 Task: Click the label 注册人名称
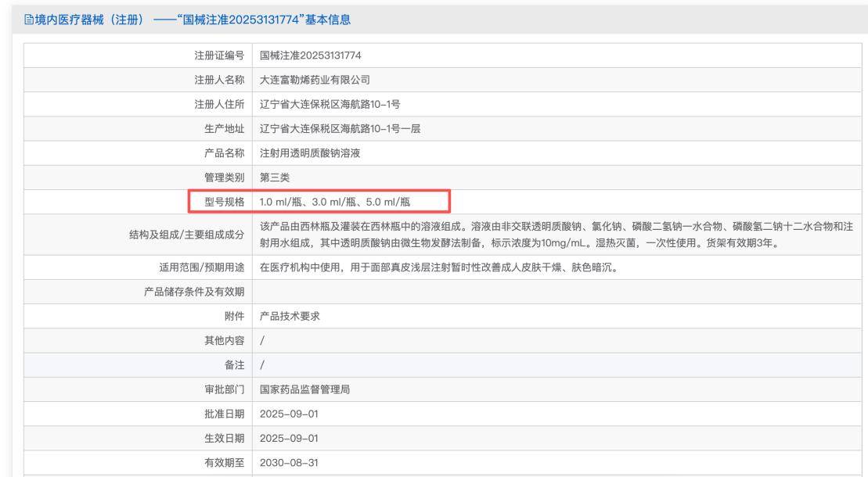219,80
